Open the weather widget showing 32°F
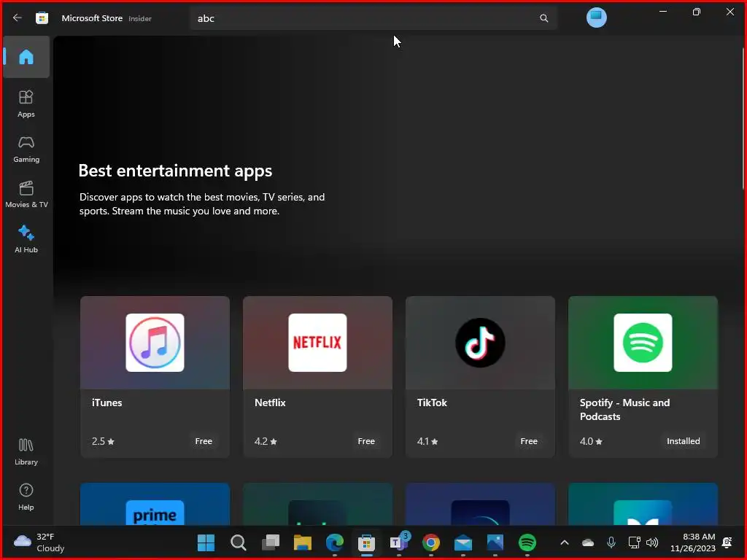Image resolution: width=747 pixels, height=560 pixels. pyautogui.click(x=39, y=542)
